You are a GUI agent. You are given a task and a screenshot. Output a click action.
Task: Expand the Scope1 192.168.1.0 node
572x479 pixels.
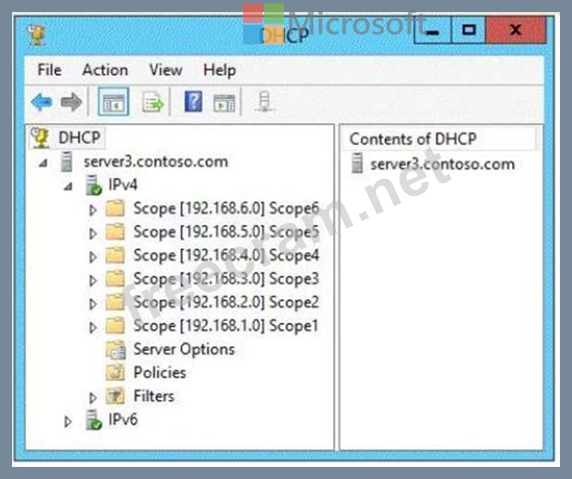93,327
